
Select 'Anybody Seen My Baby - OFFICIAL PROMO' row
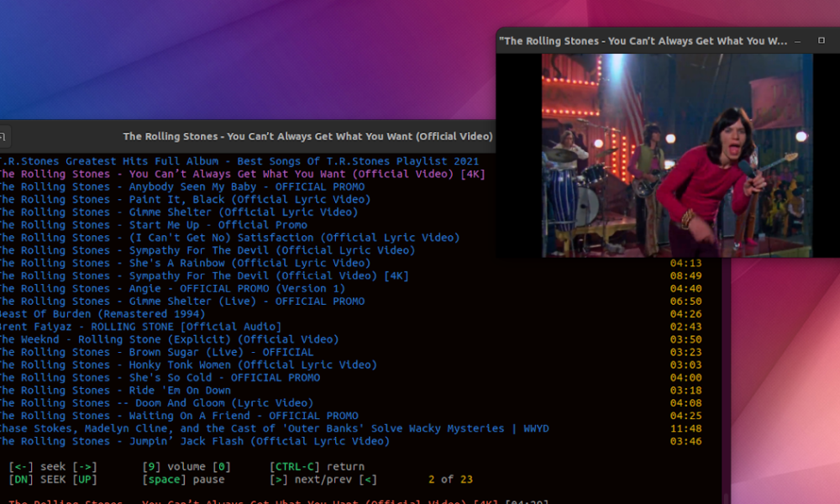coord(182,187)
